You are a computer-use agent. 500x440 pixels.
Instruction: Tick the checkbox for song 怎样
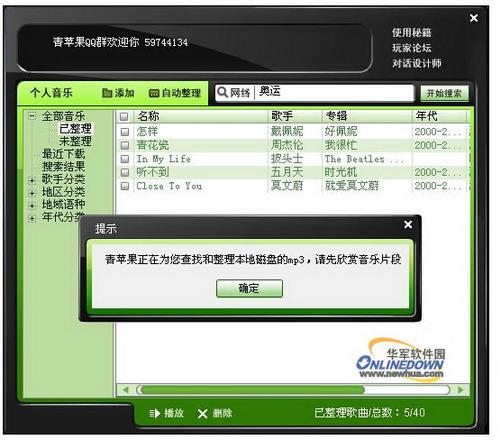pos(125,132)
